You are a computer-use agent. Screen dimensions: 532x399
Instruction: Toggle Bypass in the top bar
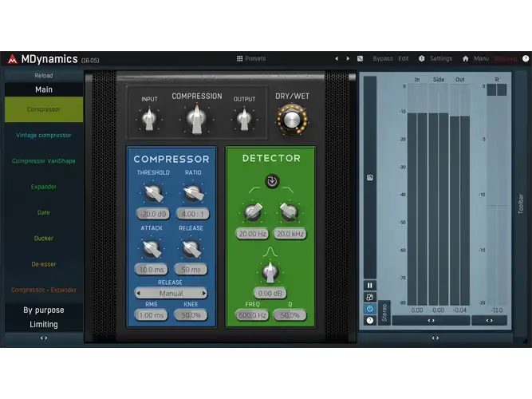click(383, 58)
